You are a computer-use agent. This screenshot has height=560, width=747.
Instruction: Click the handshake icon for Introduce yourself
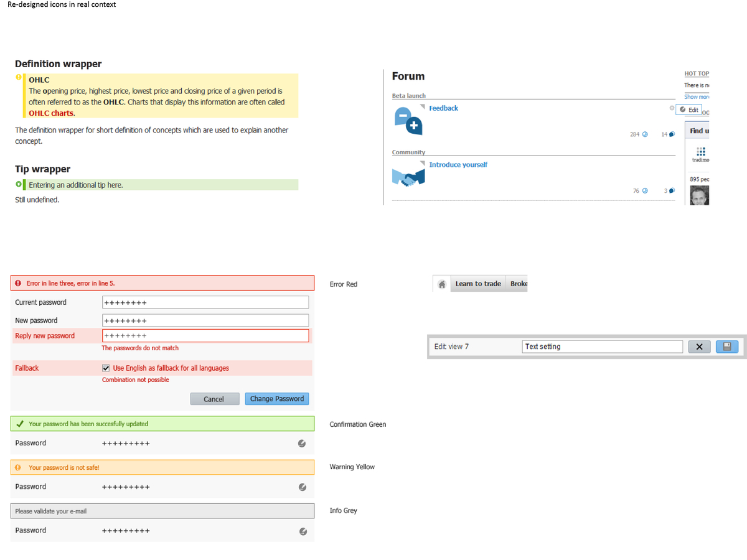click(x=408, y=176)
